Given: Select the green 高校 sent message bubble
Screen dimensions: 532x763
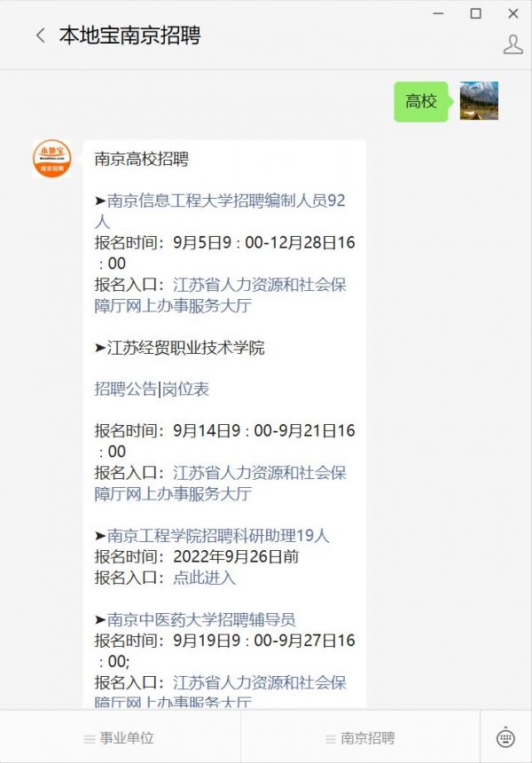Looking at the screenshot, I should click(421, 101).
